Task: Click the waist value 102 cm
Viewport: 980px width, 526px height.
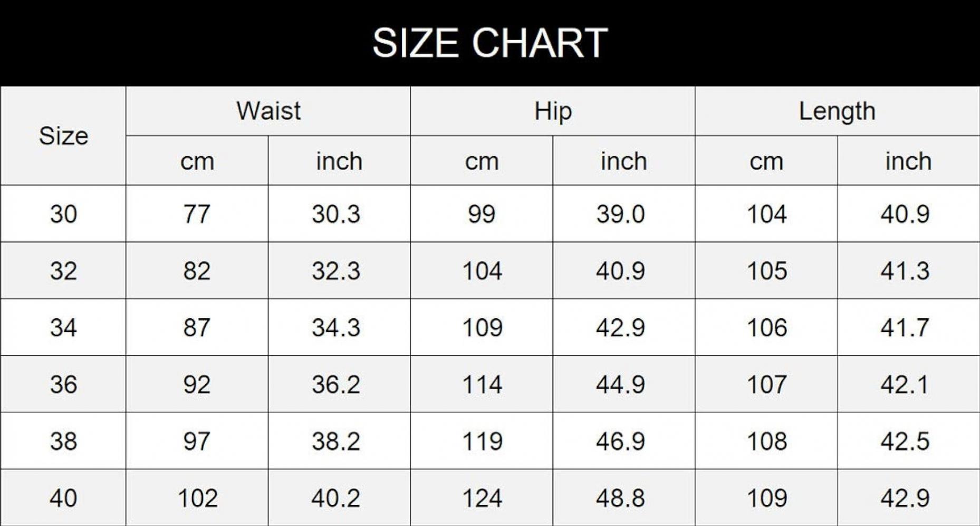Action: pos(198,498)
